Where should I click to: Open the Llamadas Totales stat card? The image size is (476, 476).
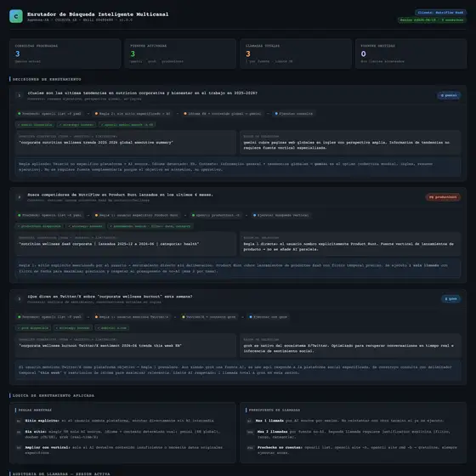coord(296,54)
